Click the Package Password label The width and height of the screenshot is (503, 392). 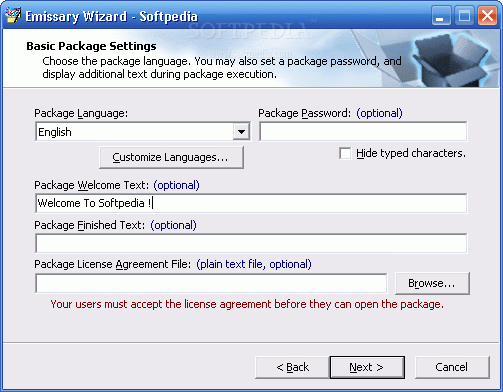point(304,114)
